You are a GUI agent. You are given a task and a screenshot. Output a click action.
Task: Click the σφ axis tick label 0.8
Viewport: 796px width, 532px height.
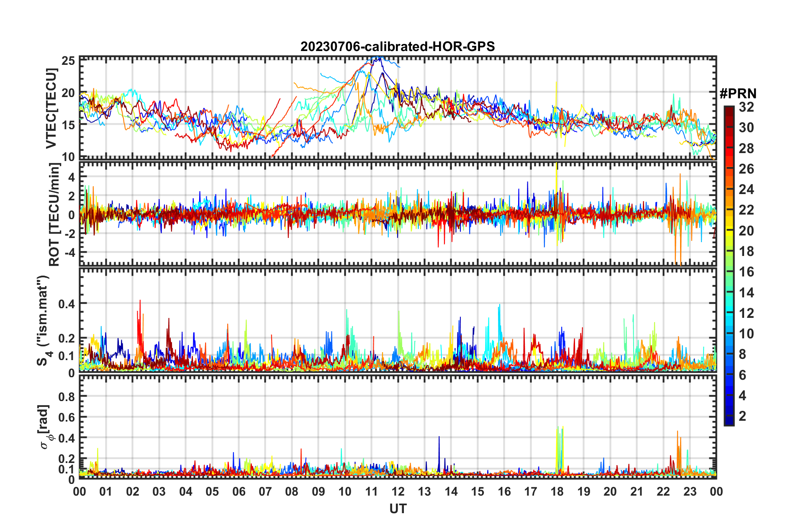click(67, 396)
